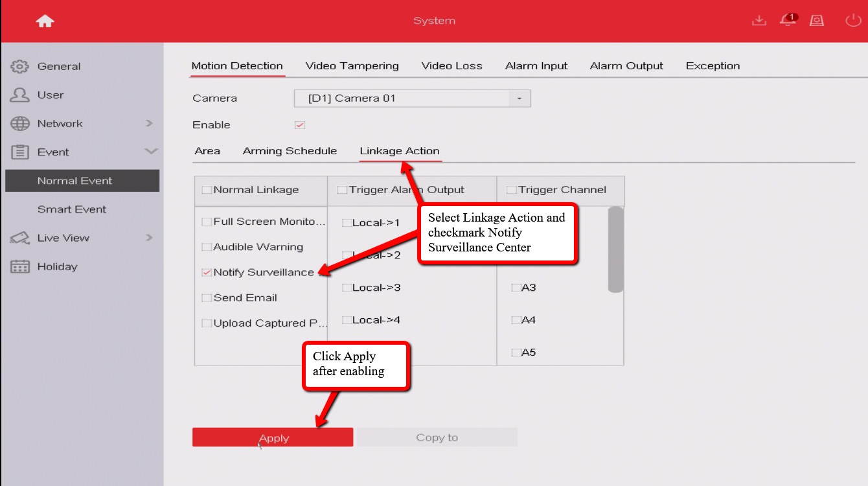The width and height of the screenshot is (868, 486).
Task: Click the User icon in sidebar
Action: (20, 95)
